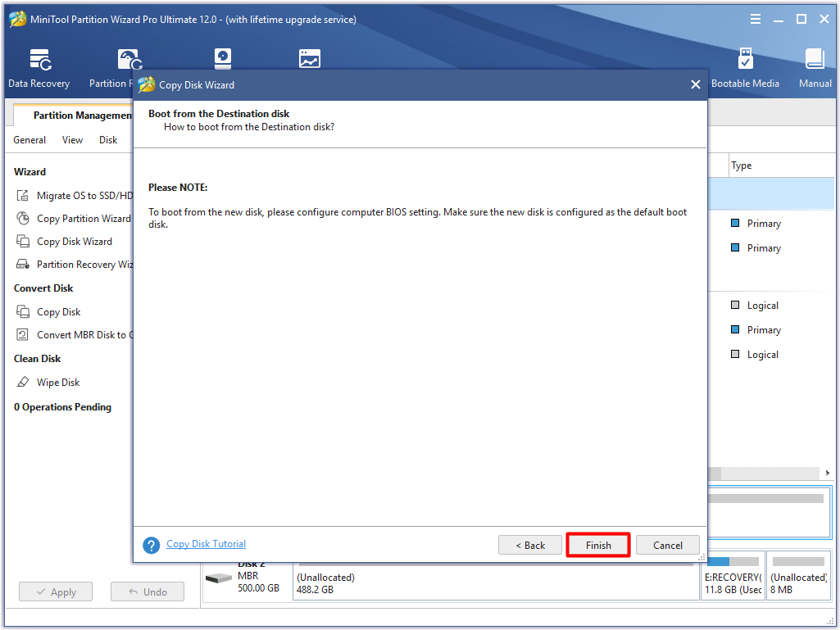Click the 500.00 GB MBR disk icon

(x=219, y=579)
